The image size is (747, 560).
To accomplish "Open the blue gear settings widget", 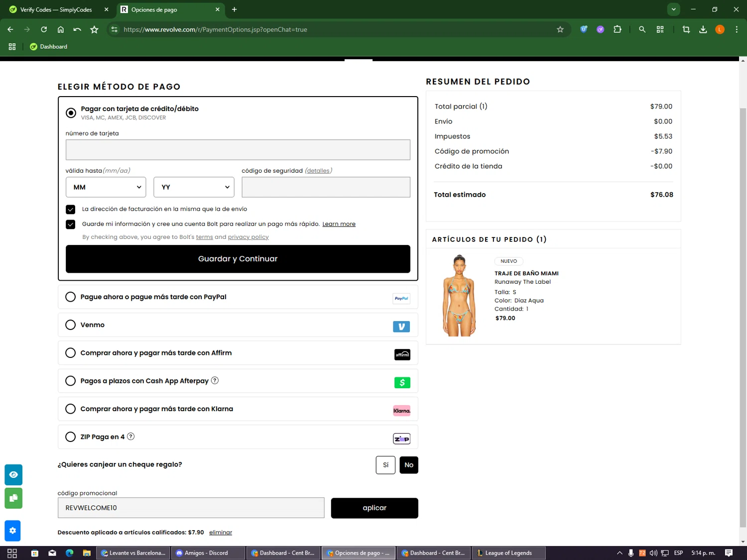I will click(12, 531).
